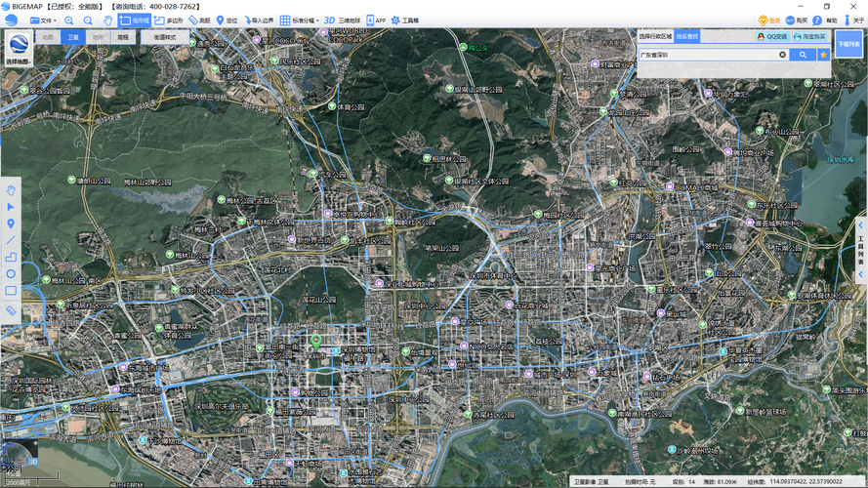The height and width of the screenshot is (488, 868).
Task: Switch map layer to 卫星 satellite view
Action: [72, 37]
